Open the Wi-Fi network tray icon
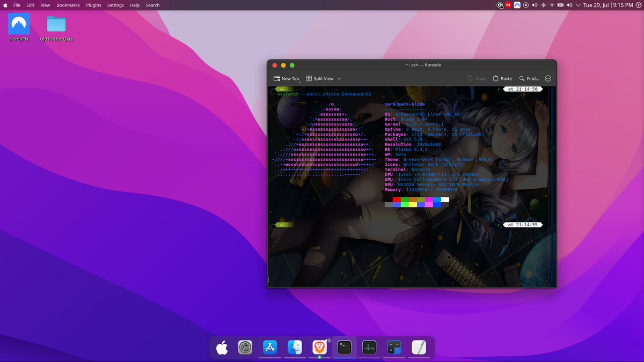The width and height of the screenshot is (644, 362). (552, 5)
